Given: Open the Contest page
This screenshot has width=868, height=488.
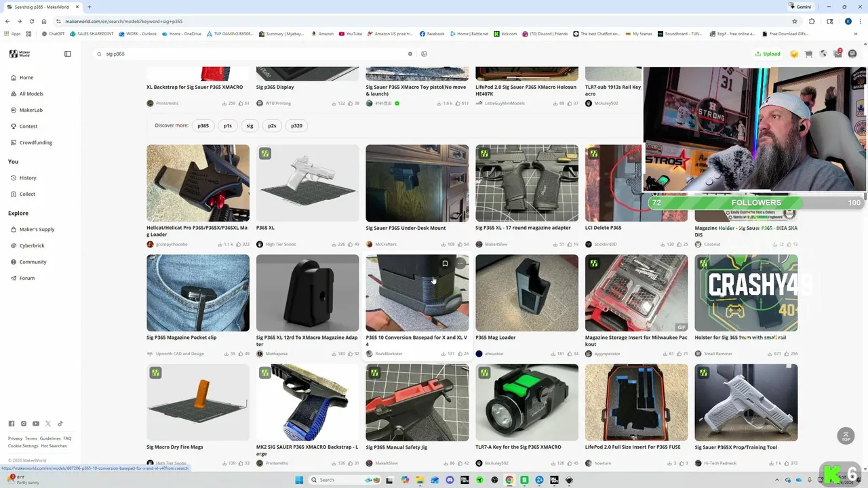Looking at the screenshot, I should (28, 126).
